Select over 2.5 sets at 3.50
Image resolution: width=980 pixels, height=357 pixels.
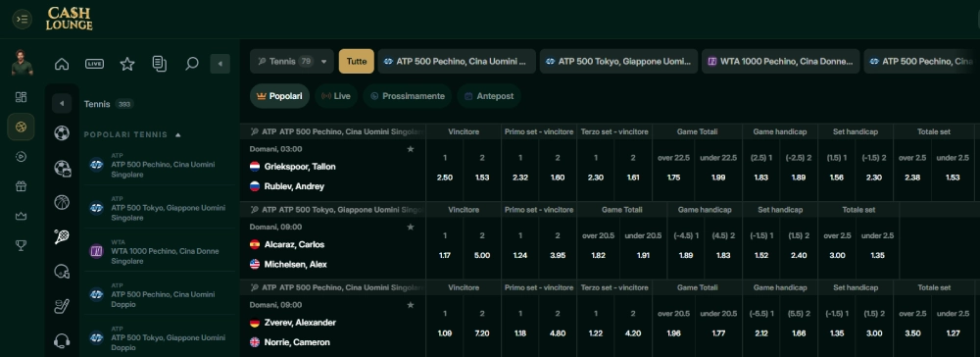(911, 325)
